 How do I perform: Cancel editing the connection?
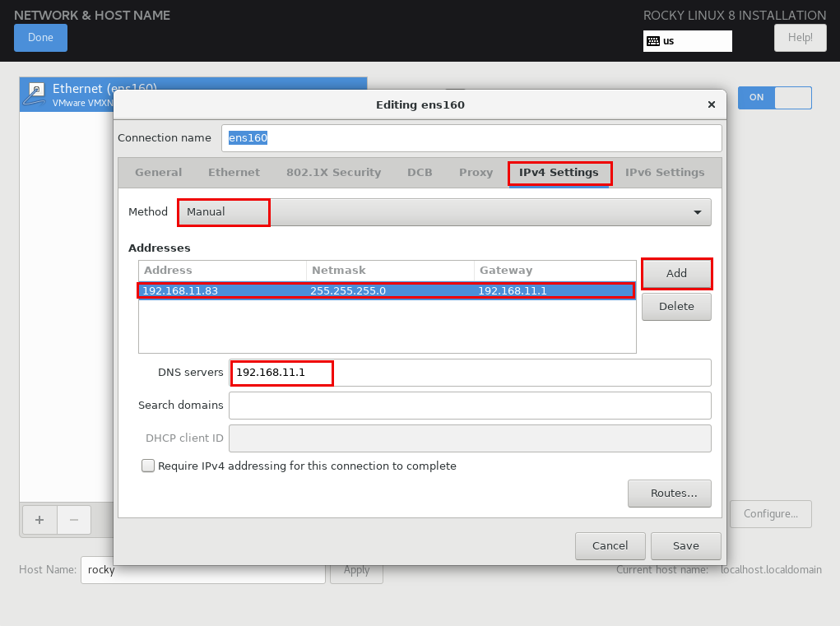coord(610,545)
